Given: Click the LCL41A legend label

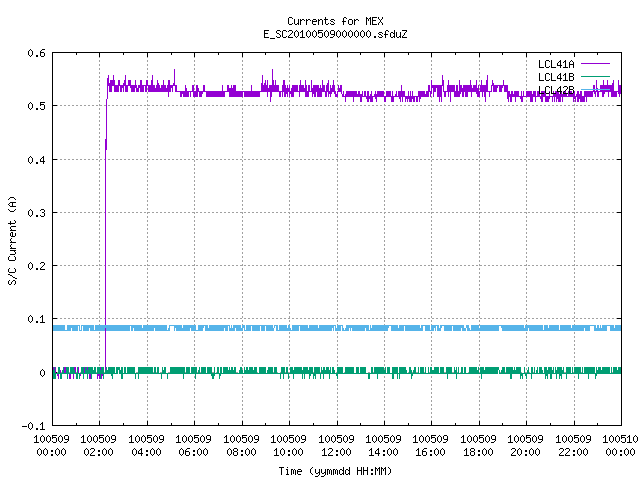Looking at the screenshot, I should click(556, 64).
